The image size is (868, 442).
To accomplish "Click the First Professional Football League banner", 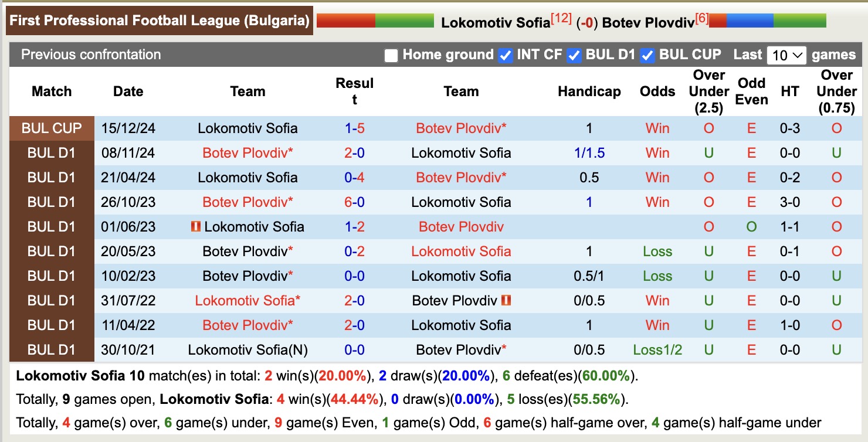I will (x=158, y=19).
